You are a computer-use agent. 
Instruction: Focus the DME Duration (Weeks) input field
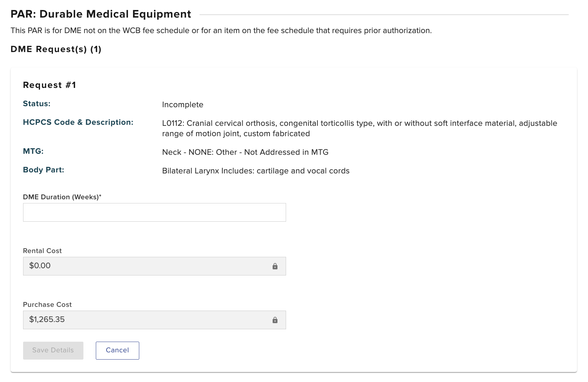[154, 212]
